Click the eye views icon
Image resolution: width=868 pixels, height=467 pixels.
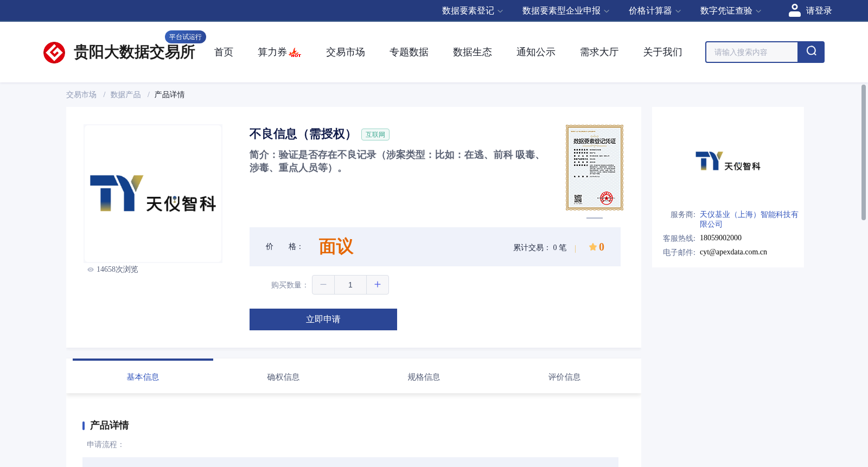coord(91,270)
